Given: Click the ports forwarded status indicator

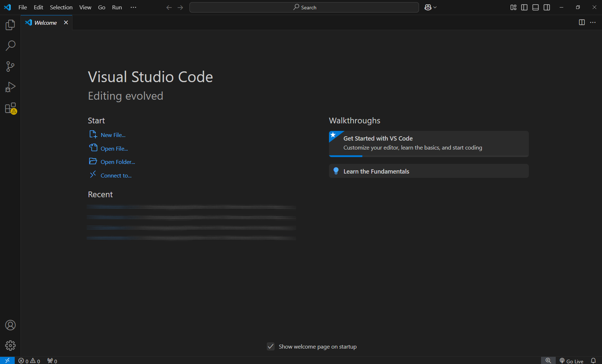Looking at the screenshot, I should click(x=52, y=361).
